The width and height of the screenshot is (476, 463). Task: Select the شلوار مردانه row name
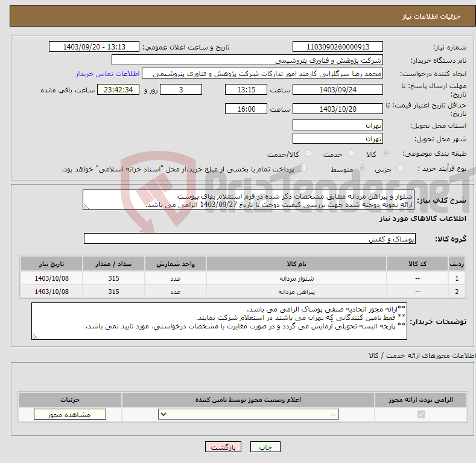296,279
